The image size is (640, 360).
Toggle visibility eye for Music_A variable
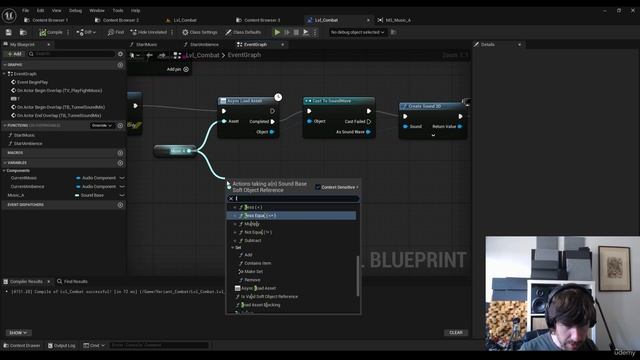pyautogui.click(x=122, y=195)
